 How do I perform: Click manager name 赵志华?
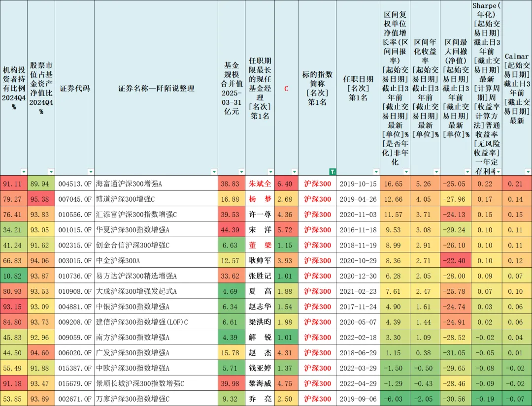[260, 307]
